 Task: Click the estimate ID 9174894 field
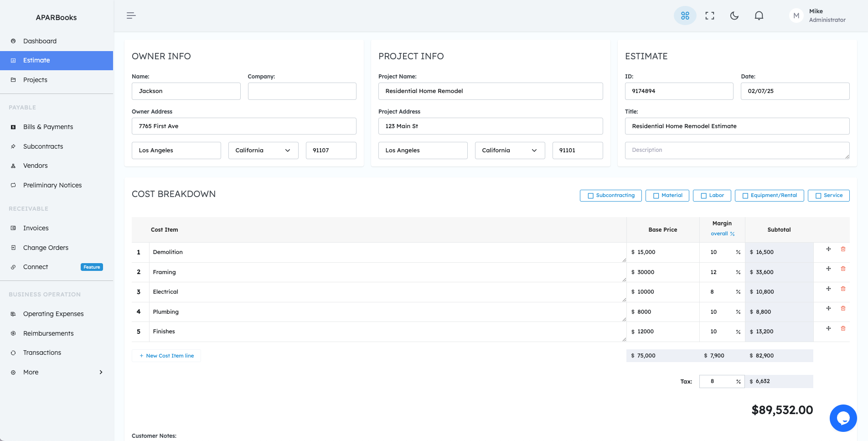pos(679,91)
